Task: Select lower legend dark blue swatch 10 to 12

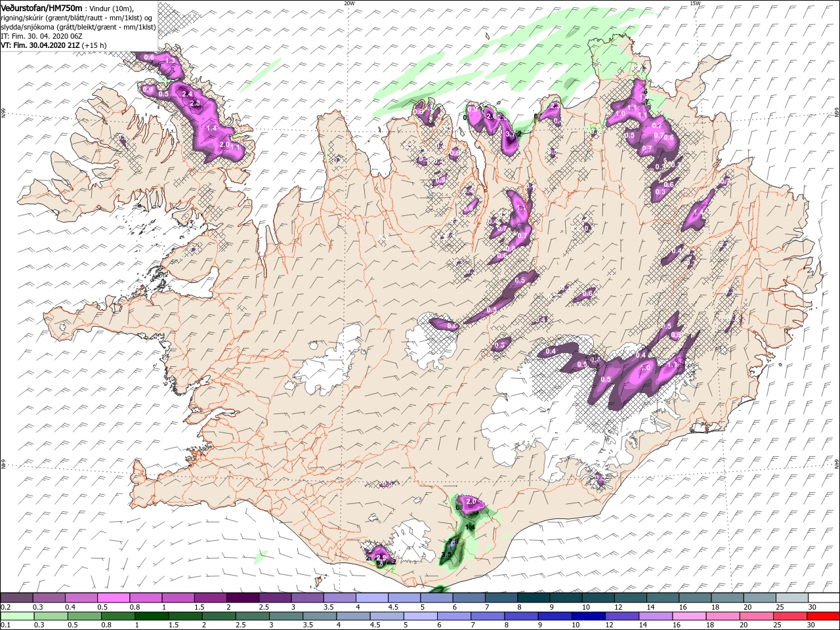Action: click(588, 616)
